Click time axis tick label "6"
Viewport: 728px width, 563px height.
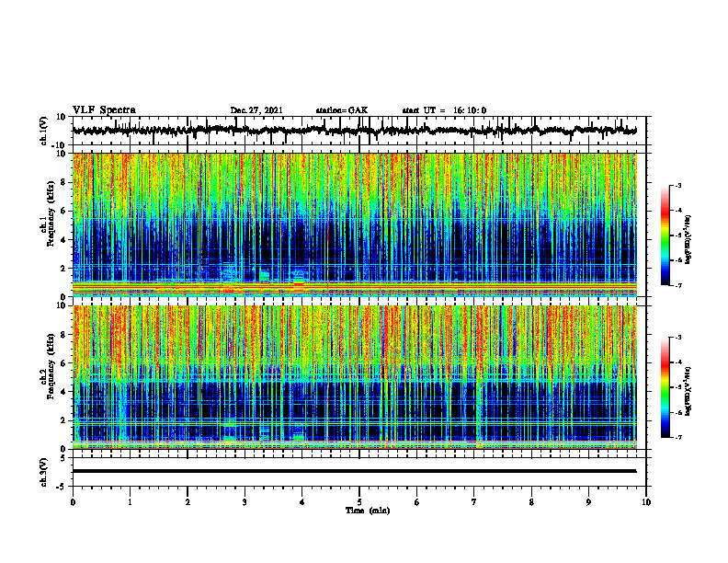point(417,502)
